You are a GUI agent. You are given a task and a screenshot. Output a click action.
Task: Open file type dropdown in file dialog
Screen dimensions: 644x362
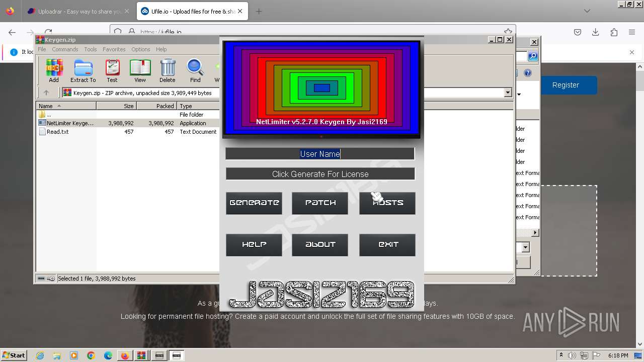coord(525,247)
